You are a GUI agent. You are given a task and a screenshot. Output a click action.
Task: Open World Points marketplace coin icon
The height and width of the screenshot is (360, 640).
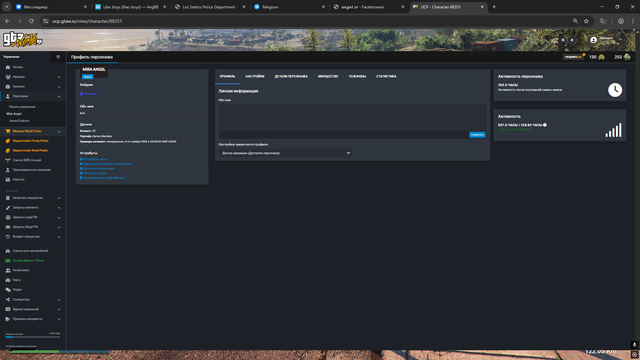pyautogui.click(x=8, y=151)
